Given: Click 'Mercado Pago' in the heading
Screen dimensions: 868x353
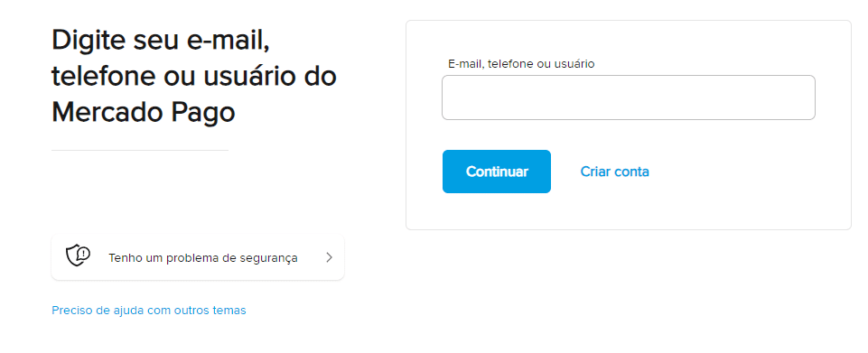Looking at the screenshot, I should 144,112.
